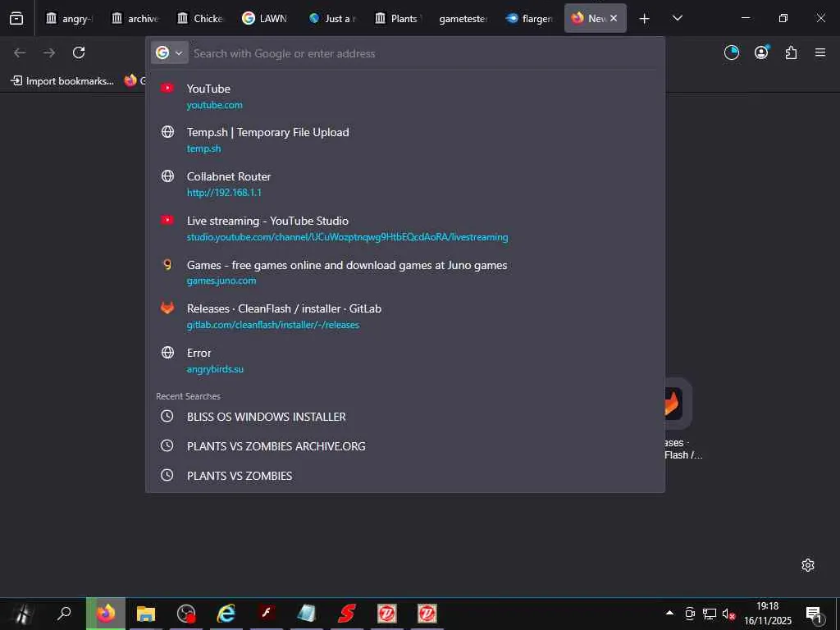Image resolution: width=840 pixels, height=630 pixels.
Task: Switch to the Plants tab
Action: pyautogui.click(x=398, y=19)
